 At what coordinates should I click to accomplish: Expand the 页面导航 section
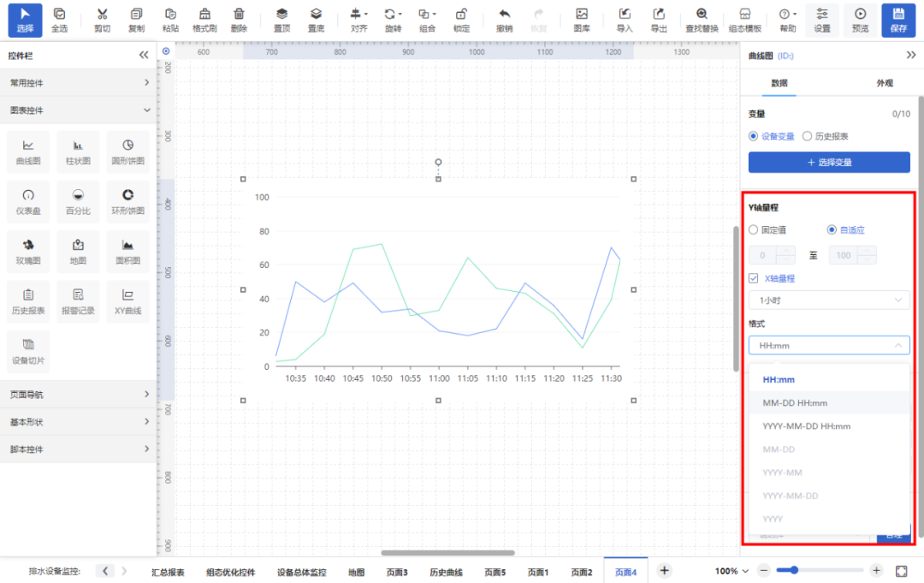79,395
